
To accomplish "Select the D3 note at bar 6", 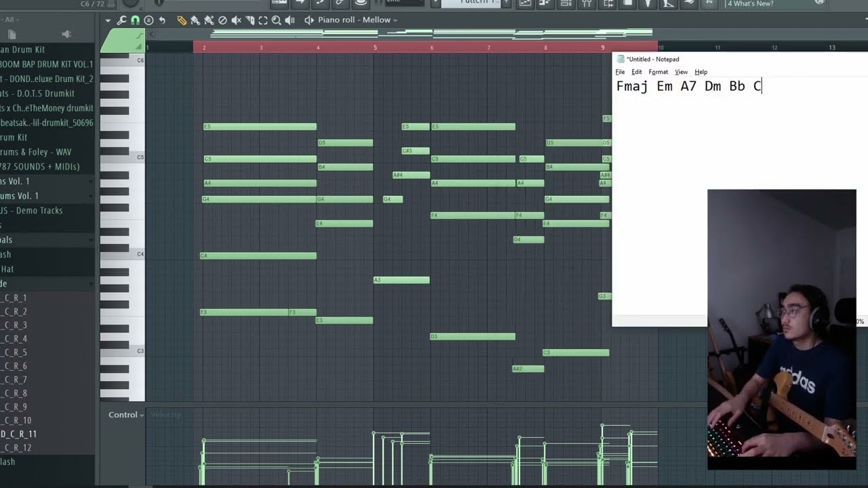I will pos(473,336).
